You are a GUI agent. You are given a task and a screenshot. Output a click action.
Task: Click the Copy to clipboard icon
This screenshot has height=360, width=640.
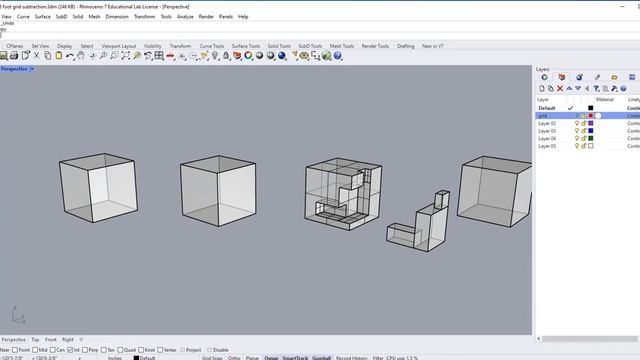47,56
